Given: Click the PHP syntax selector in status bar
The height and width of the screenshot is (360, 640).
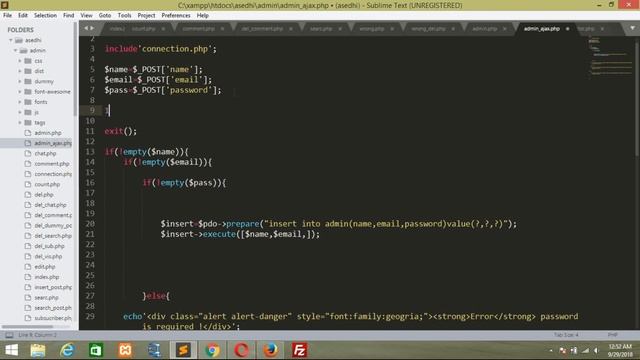Looking at the screenshot, I should [x=612, y=335].
